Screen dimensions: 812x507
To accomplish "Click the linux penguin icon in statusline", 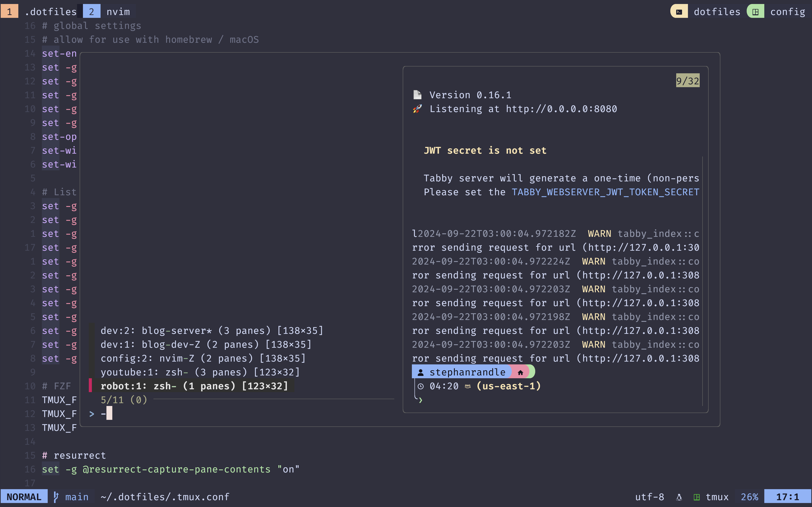I will point(679,497).
